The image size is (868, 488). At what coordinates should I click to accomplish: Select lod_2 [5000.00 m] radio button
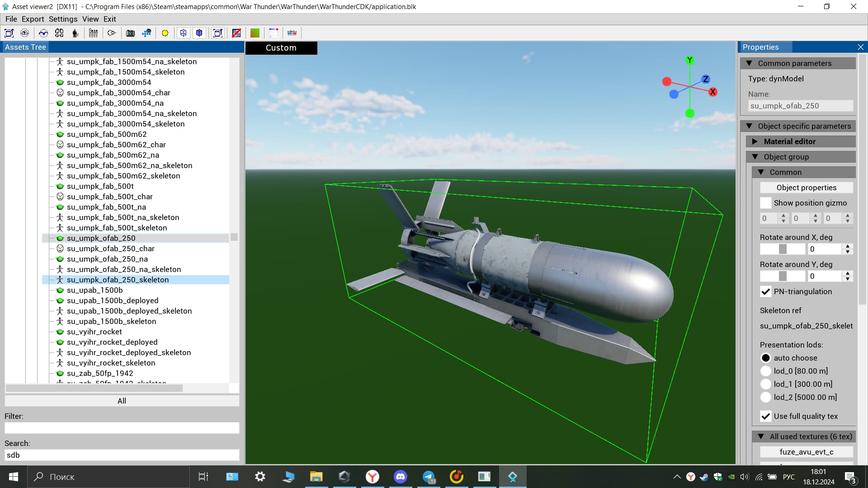click(x=765, y=397)
